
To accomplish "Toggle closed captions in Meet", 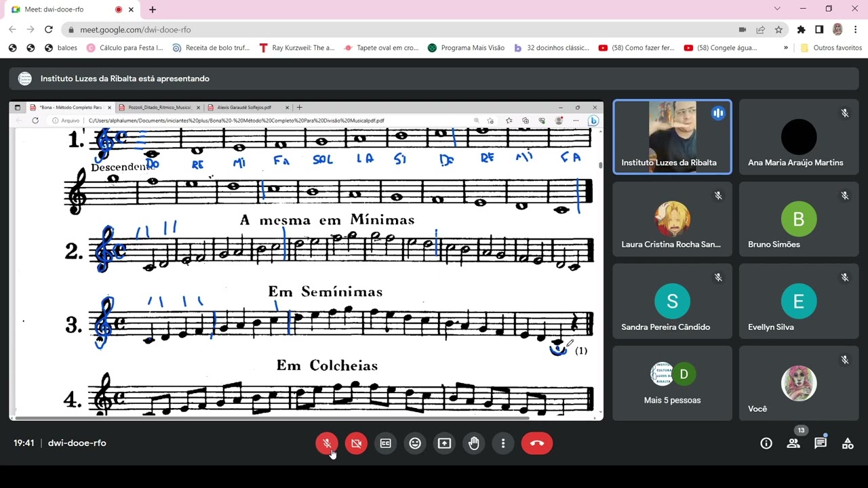I will click(x=386, y=443).
